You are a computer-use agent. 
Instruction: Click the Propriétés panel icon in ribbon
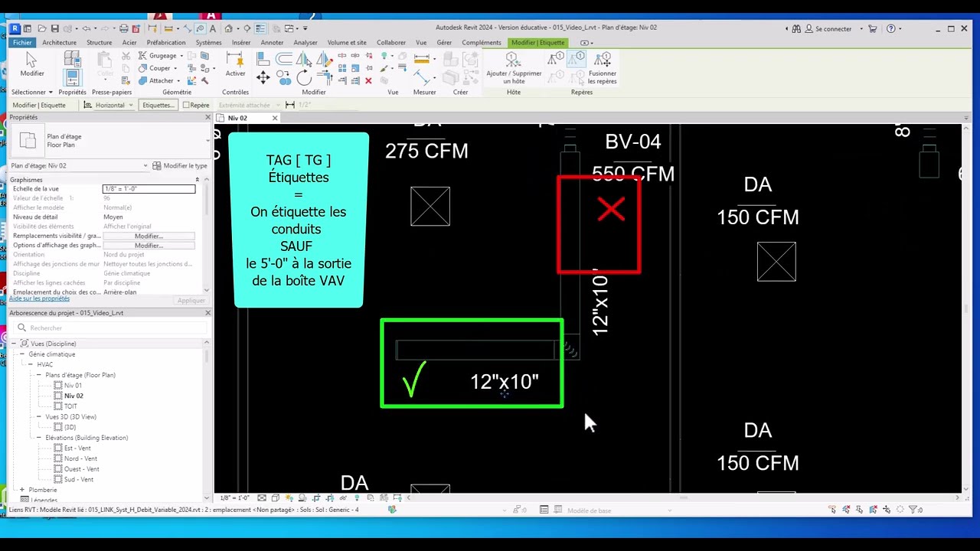point(72,77)
